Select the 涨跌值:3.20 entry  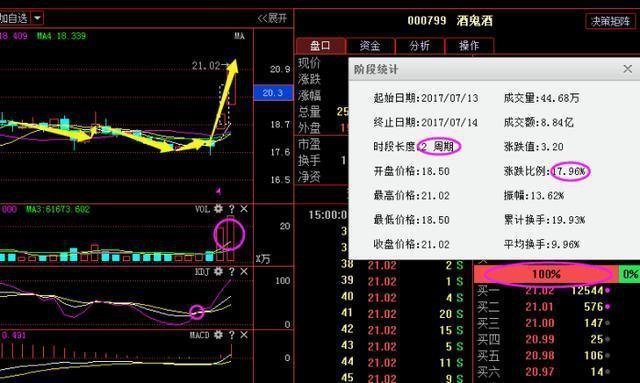534,147
